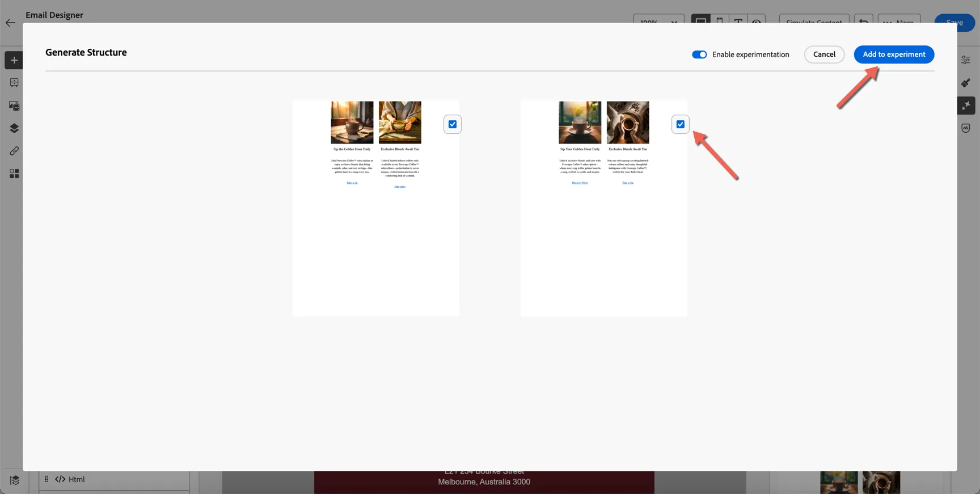Click the Email Designer page title
This screenshot has height=494, width=980.
[54, 15]
